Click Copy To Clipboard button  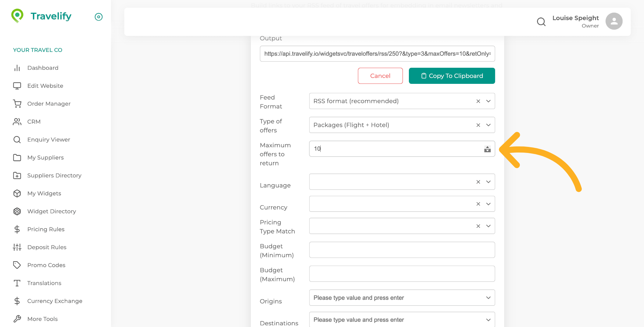[x=451, y=76]
